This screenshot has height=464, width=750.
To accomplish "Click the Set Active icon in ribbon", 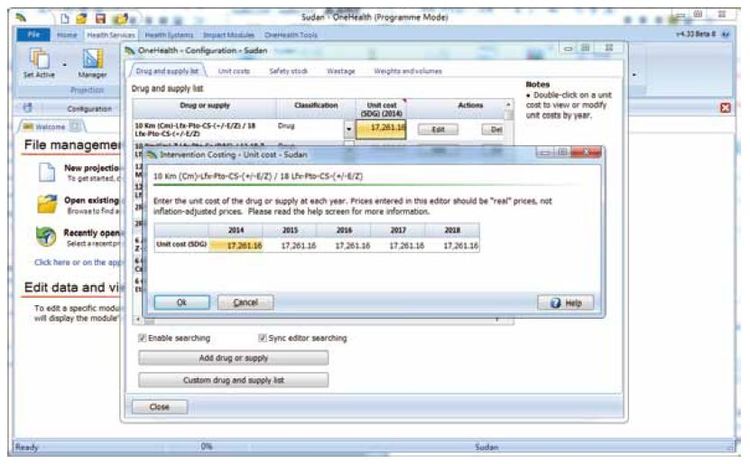I will pyautogui.click(x=39, y=59).
